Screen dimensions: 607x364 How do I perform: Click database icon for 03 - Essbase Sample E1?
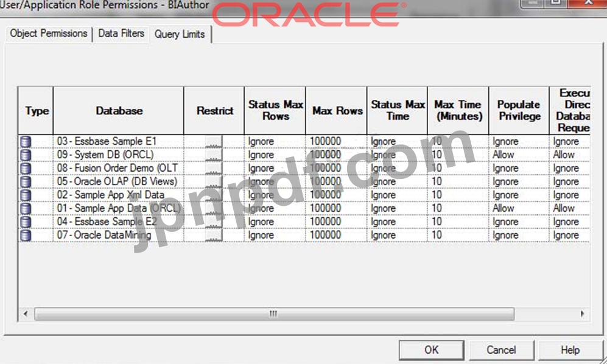[26, 142]
